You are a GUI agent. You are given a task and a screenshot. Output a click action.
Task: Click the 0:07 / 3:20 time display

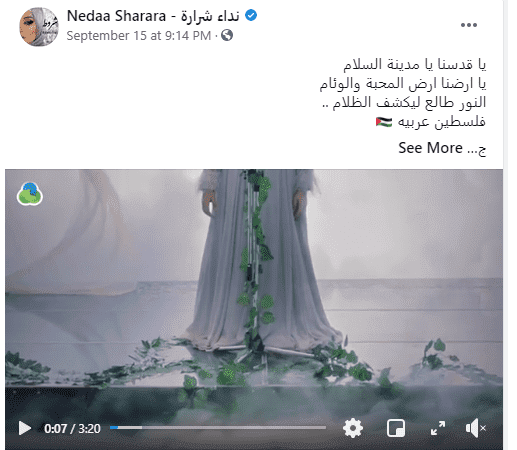click(x=72, y=428)
